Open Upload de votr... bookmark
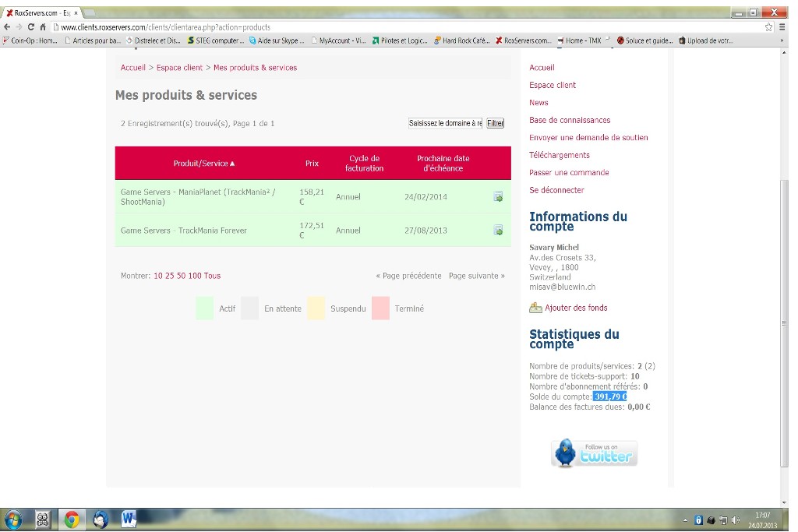Image resolution: width=798 pixels, height=532 pixels. [x=706, y=41]
